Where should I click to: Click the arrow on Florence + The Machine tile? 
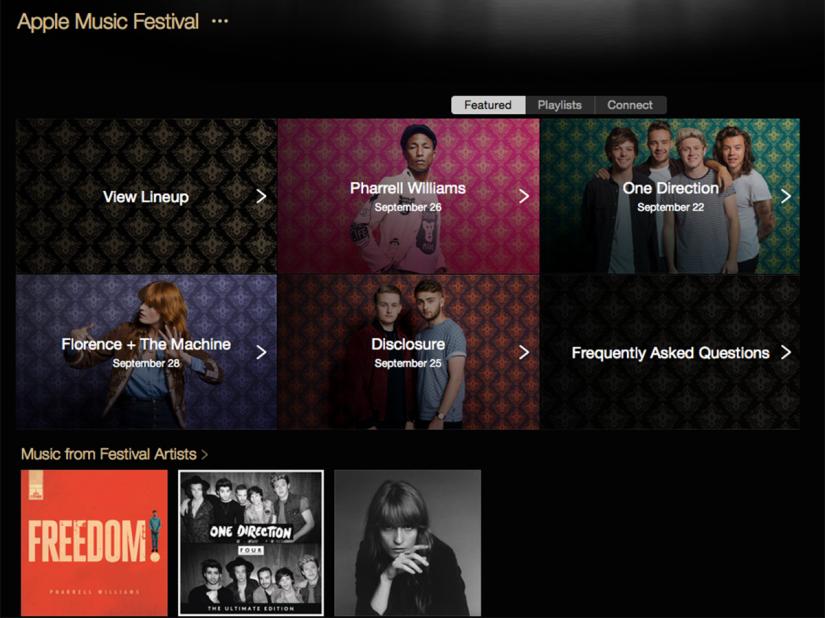click(x=261, y=352)
